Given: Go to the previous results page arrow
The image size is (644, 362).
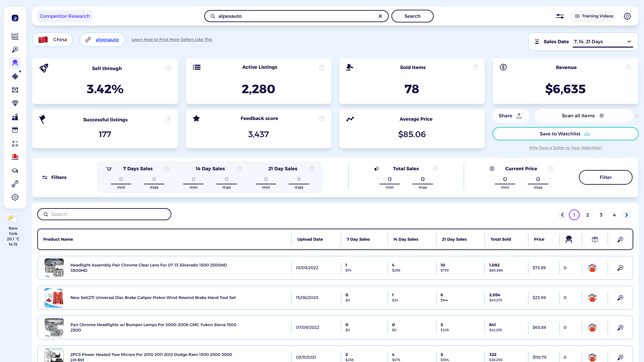Looking at the screenshot, I should [x=562, y=215].
